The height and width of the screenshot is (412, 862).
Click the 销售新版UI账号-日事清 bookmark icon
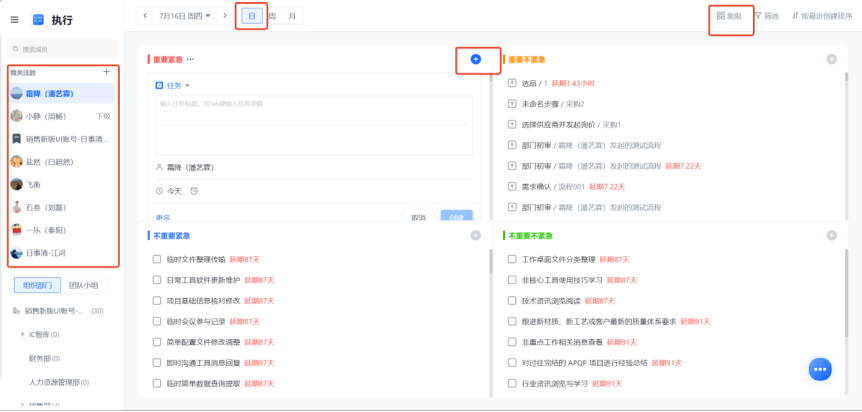pos(16,139)
